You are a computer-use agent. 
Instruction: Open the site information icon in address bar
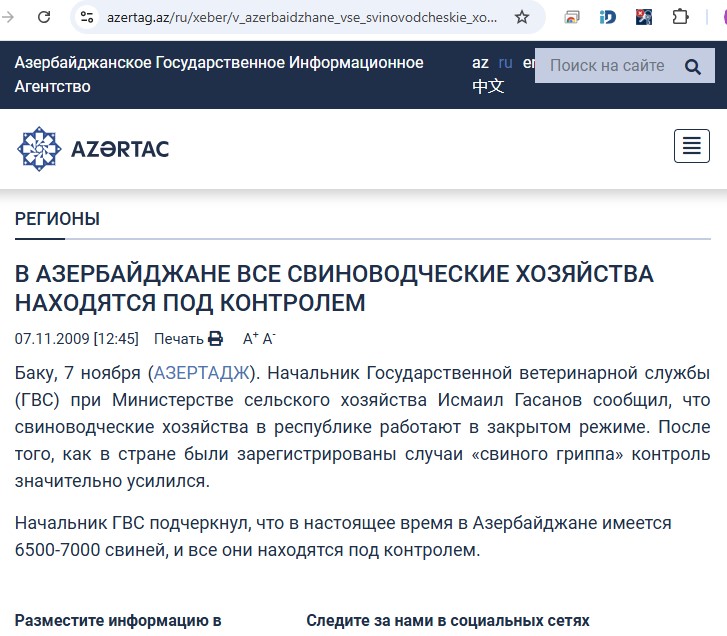click(x=87, y=17)
